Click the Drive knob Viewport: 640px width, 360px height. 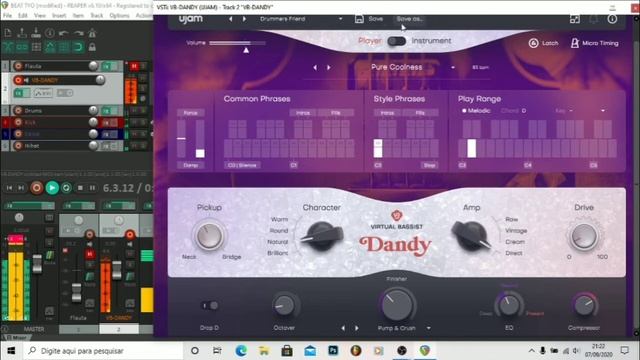[x=584, y=236]
